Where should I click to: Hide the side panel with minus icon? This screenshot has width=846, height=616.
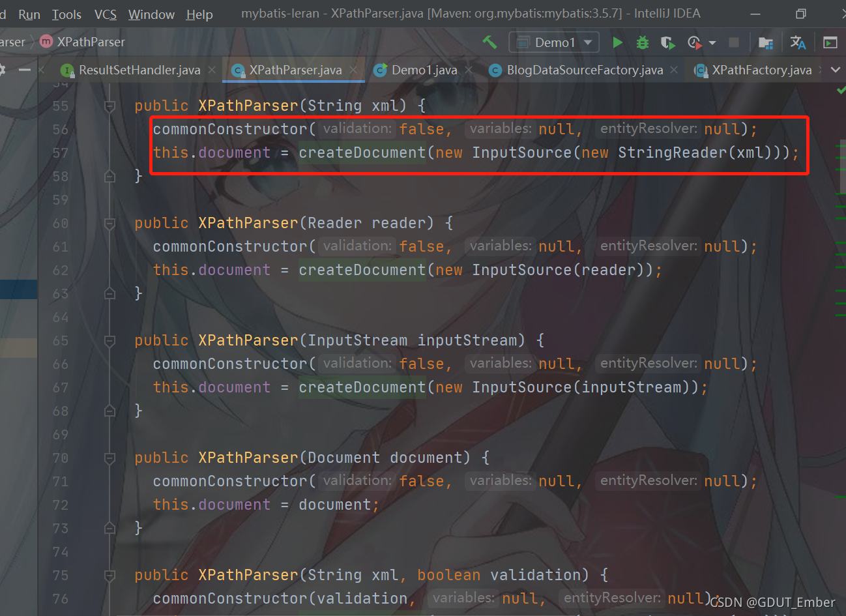[x=25, y=70]
